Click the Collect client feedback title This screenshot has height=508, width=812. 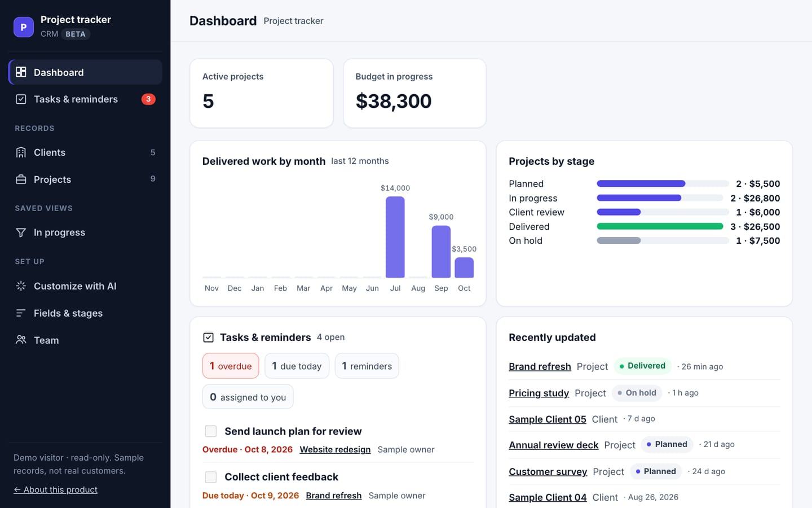pyautogui.click(x=281, y=477)
